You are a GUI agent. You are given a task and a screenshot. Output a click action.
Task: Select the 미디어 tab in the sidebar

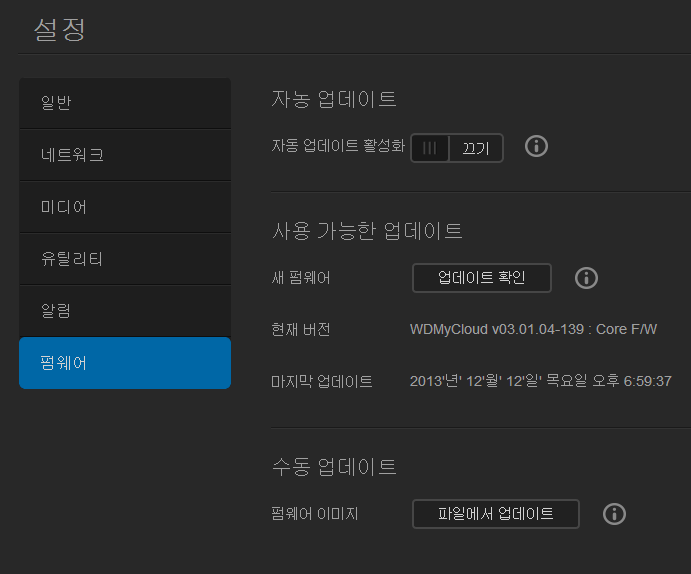click(125, 207)
